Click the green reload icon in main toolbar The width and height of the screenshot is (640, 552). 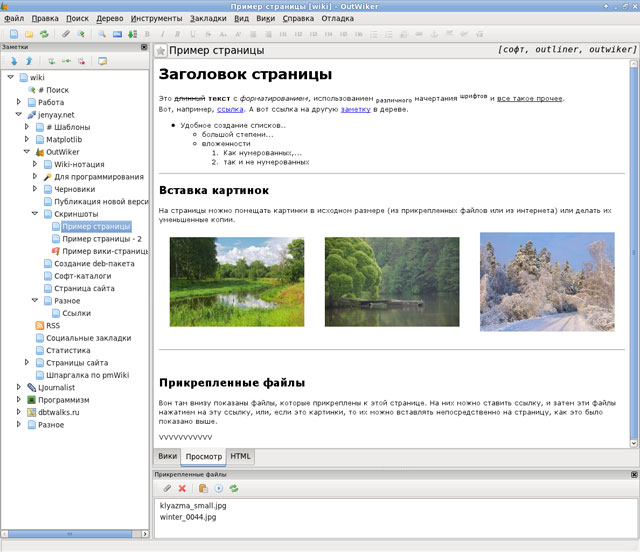(43, 33)
